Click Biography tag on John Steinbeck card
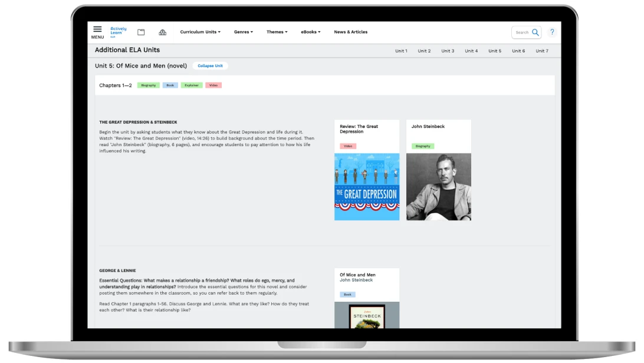This screenshot has height=363, width=644. (423, 146)
